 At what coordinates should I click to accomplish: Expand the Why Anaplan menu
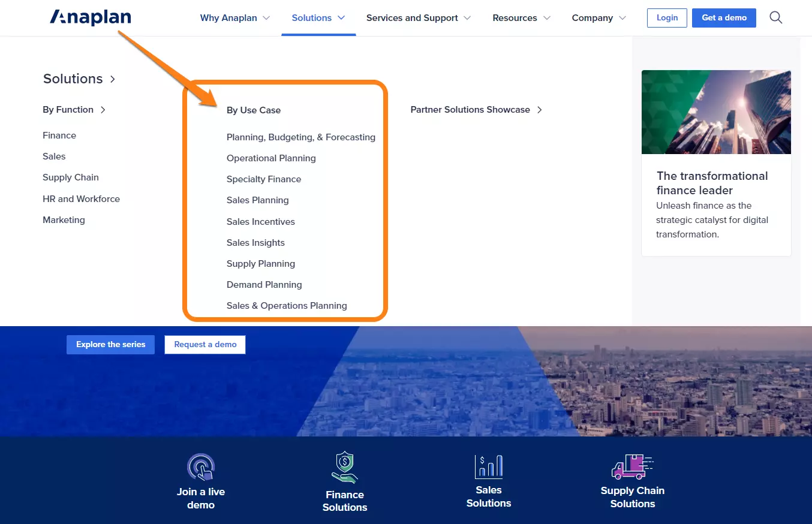(x=235, y=18)
